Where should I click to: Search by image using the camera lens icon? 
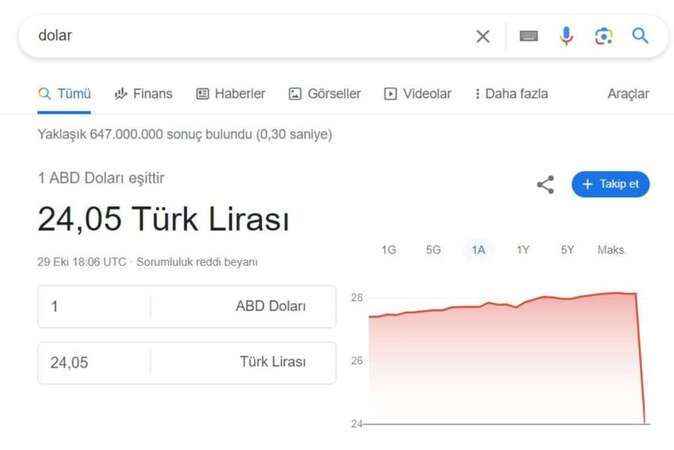(x=604, y=36)
